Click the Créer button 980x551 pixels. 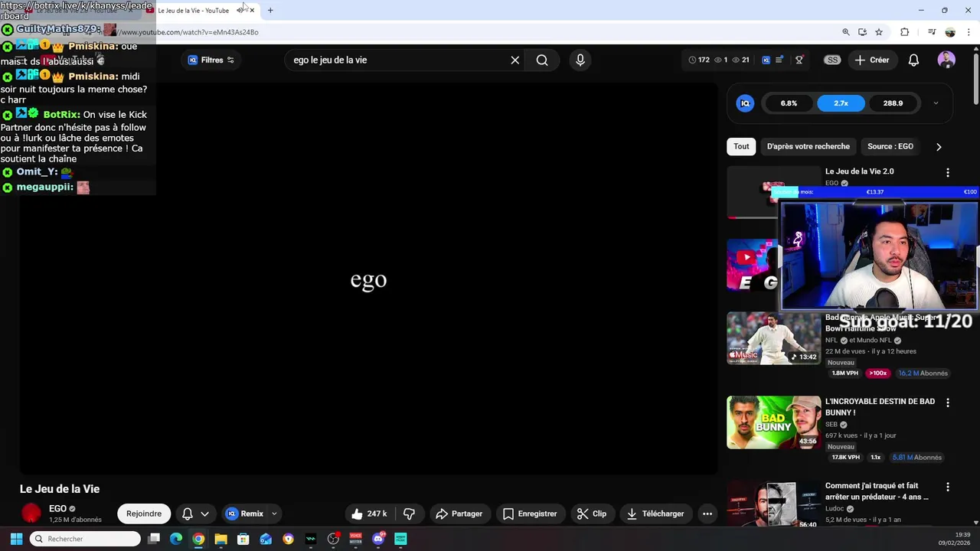872,60
